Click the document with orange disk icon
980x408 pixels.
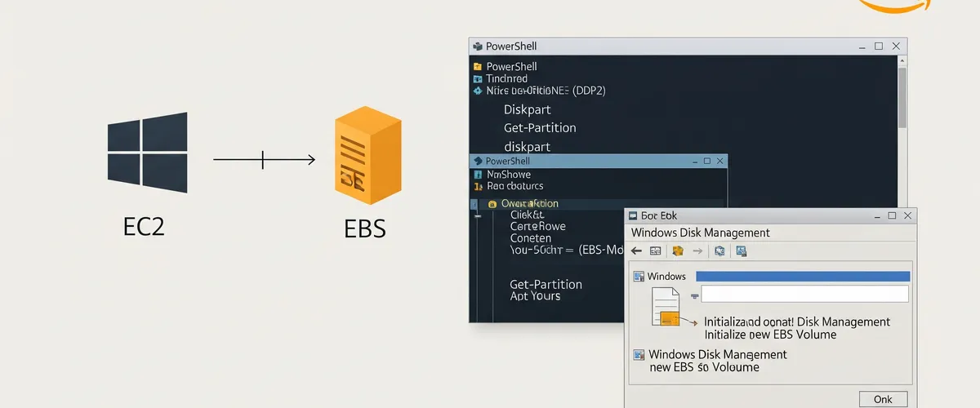tap(666, 307)
